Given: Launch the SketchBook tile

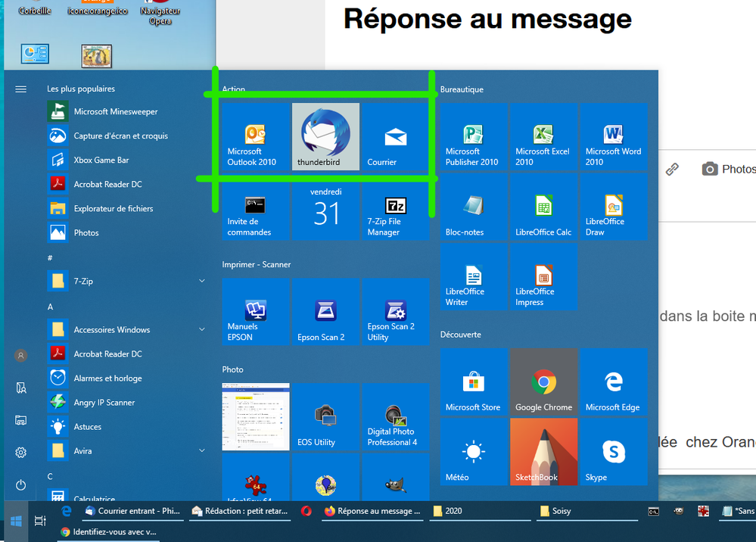Looking at the screenshot, I should pyautogui.click(x=544, y=452).
